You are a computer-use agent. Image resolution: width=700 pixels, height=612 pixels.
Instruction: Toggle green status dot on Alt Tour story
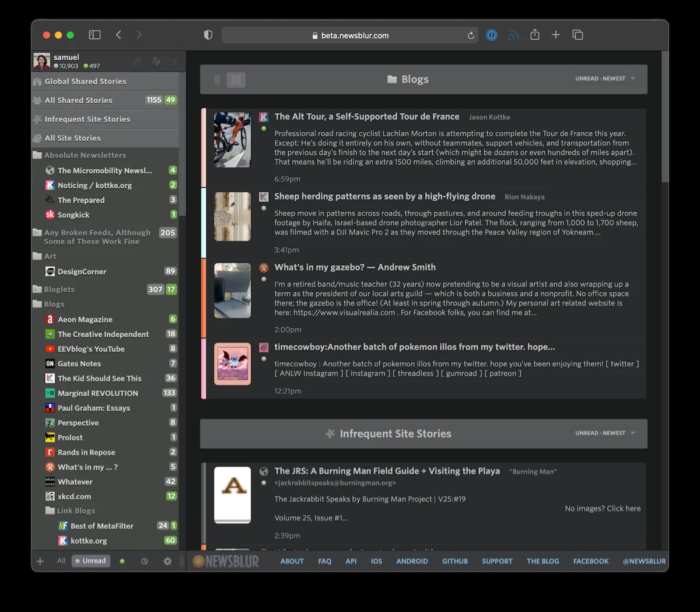tap(264, 128)
